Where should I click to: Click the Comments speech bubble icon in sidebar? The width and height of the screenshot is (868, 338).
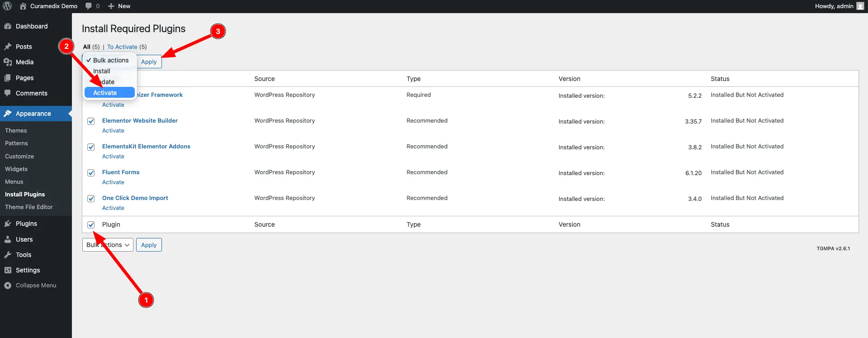8,93
